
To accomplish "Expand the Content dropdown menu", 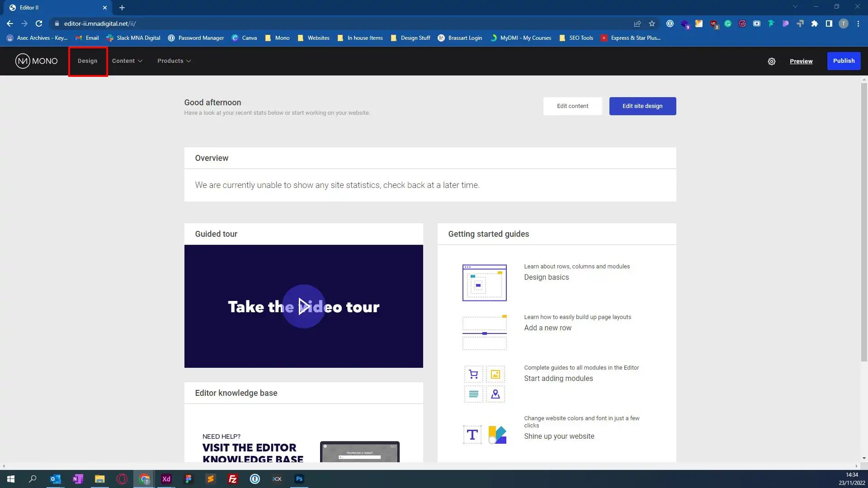I will (127, 61).
